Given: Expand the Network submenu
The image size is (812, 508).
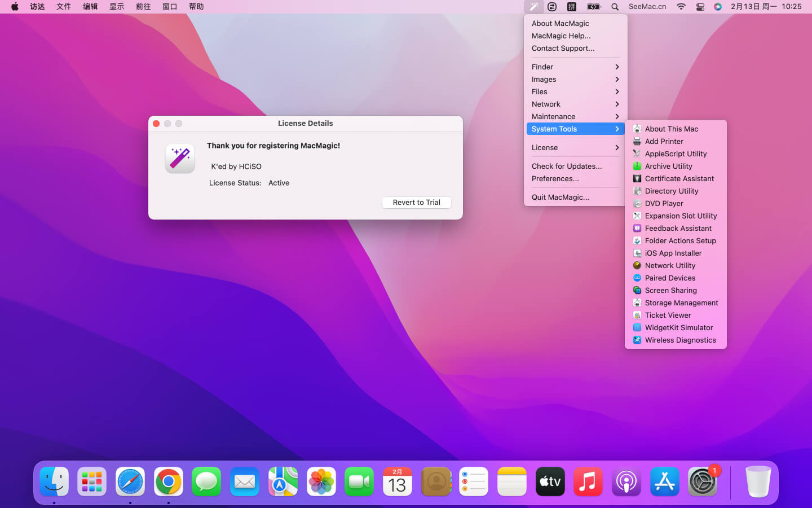Looking at the screenshot, I should (575, 104).
